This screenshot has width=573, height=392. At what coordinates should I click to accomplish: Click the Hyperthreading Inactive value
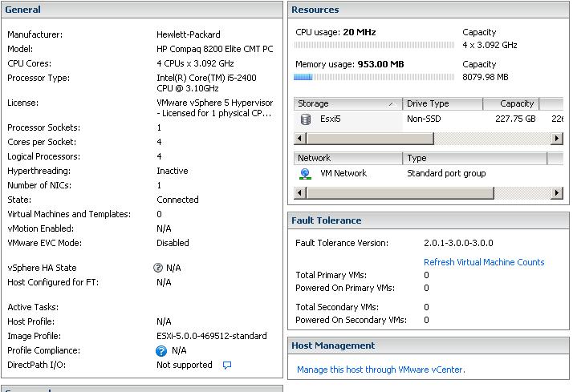click(172, 172)
